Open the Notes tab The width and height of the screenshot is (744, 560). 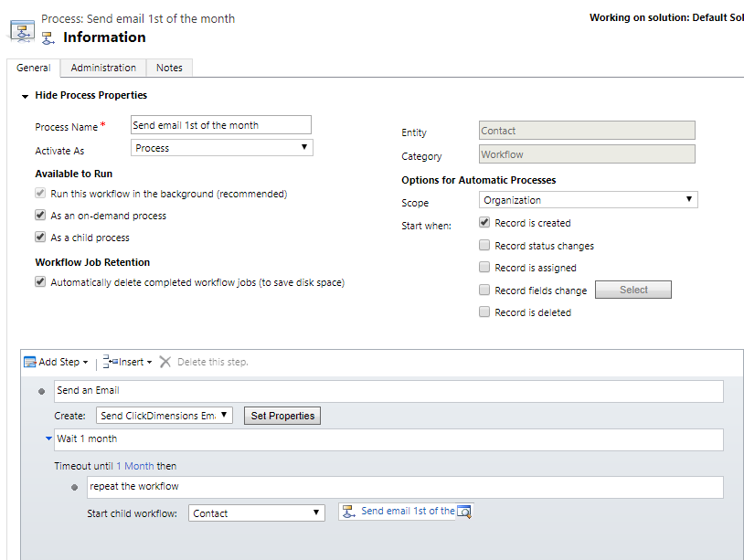pyautogui.click(x=169, y=67)
